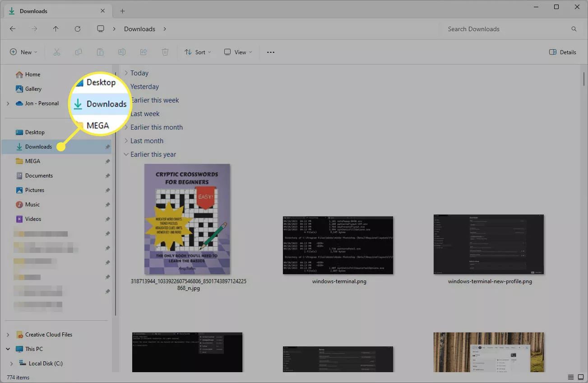Collapse the This PC tree node
This screenshot has height=383, width=588.
[8, 349]
